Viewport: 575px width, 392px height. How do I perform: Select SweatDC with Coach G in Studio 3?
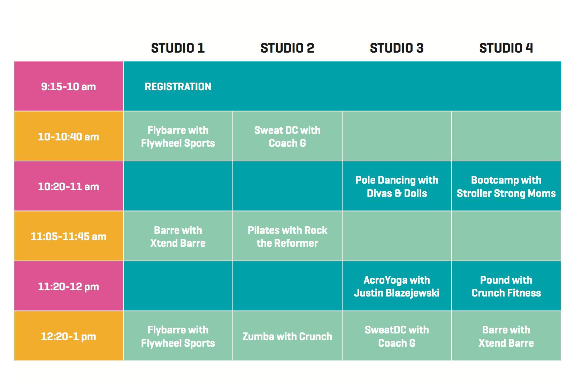tap(397, 336)
